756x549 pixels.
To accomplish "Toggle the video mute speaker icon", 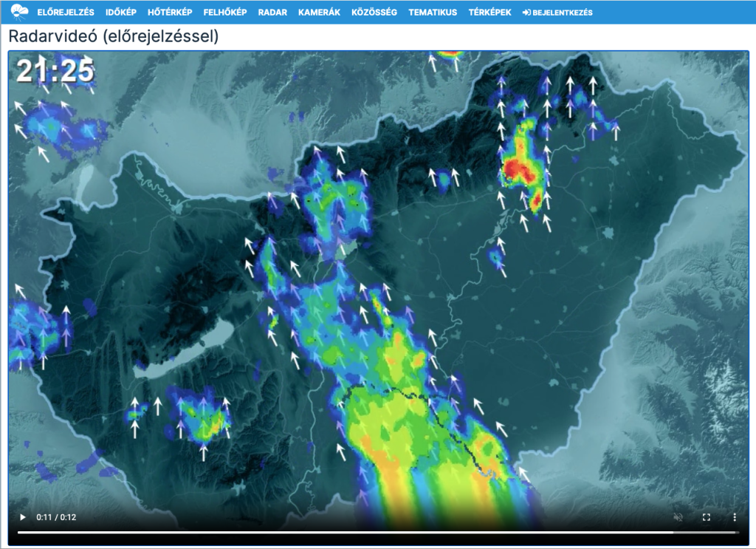I will 678,517.
